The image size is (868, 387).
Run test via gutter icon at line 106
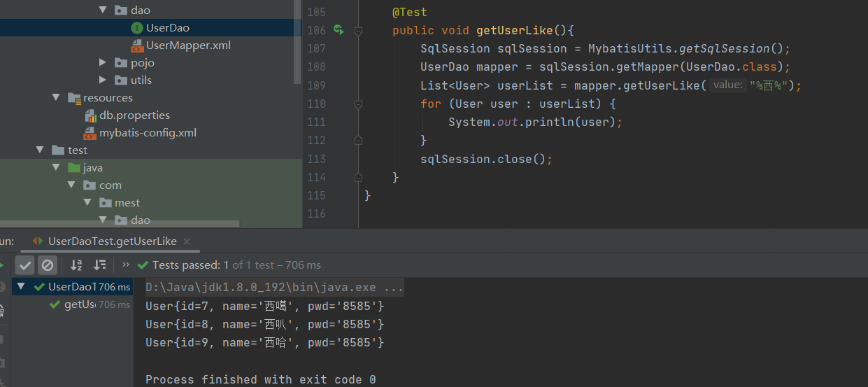point(339,30)
